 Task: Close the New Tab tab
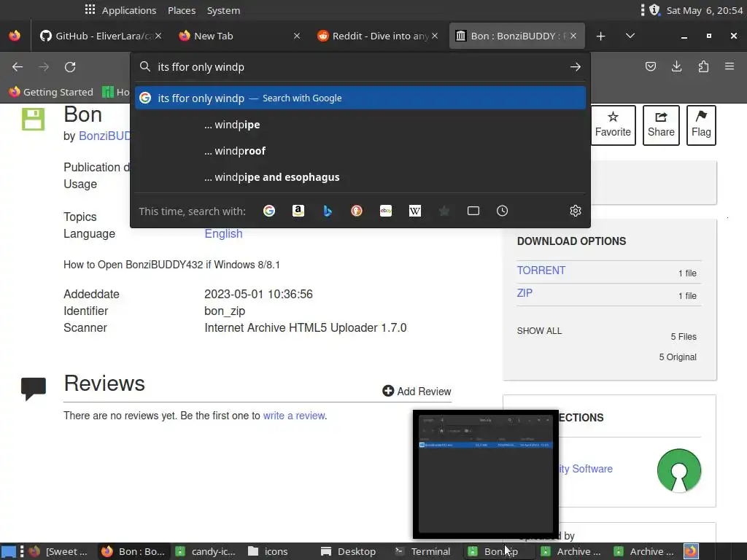coord(297,36)
